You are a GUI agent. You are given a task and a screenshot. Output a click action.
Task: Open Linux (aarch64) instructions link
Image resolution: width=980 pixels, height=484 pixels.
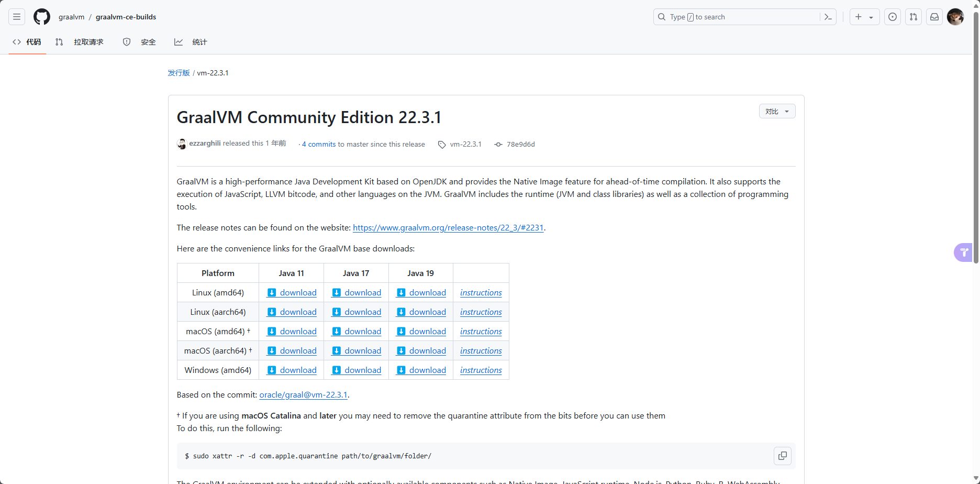pos(481,312)
